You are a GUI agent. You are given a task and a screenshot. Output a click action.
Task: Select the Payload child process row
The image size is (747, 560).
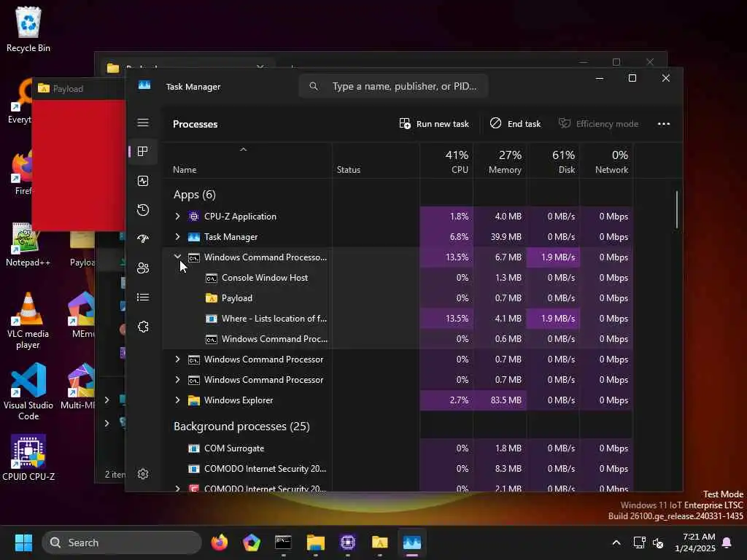[398, 298]
